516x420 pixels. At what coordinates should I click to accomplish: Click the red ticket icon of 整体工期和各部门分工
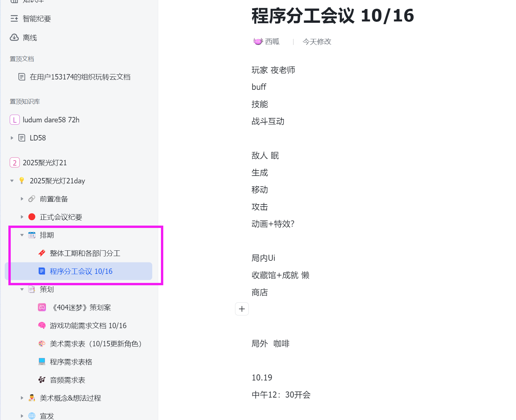42,253
